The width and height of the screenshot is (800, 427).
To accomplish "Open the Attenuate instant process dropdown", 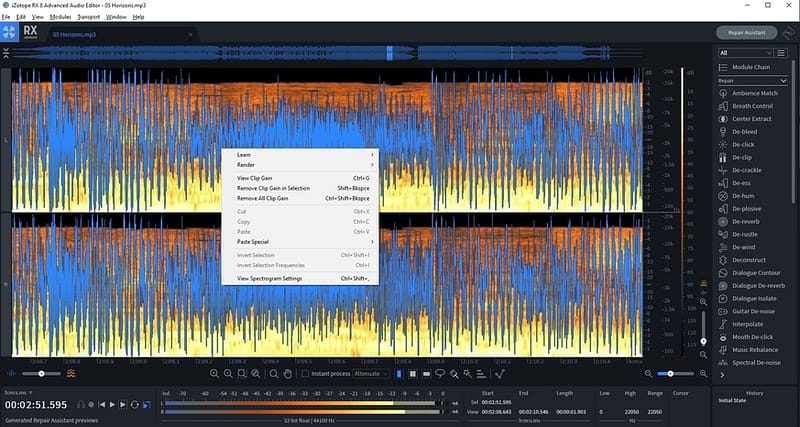I will pyautogui.click(x=371, y=374).
